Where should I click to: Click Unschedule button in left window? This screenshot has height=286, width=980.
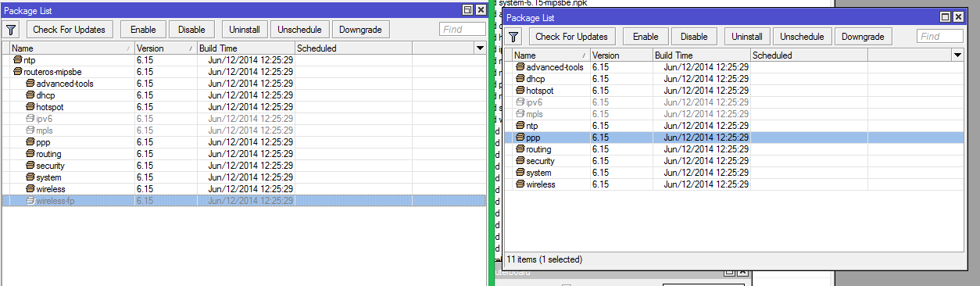299,30
